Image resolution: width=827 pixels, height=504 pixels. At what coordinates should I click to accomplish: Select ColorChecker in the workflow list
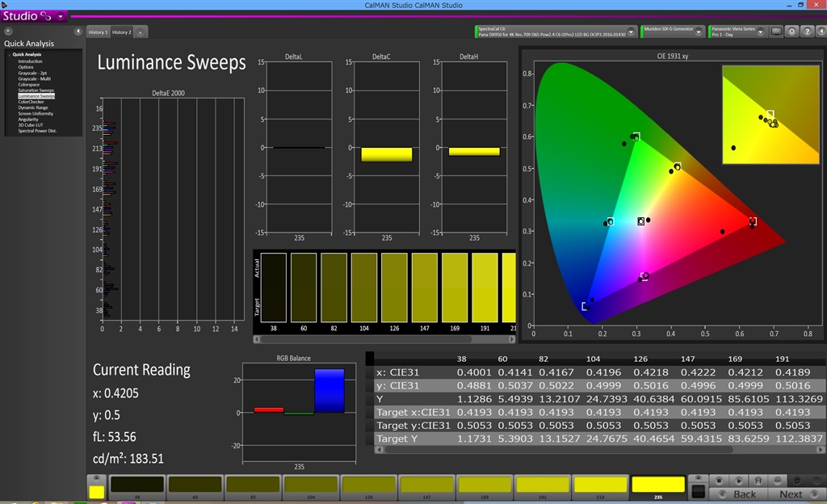pyautogui.click(x=31, y=102)
